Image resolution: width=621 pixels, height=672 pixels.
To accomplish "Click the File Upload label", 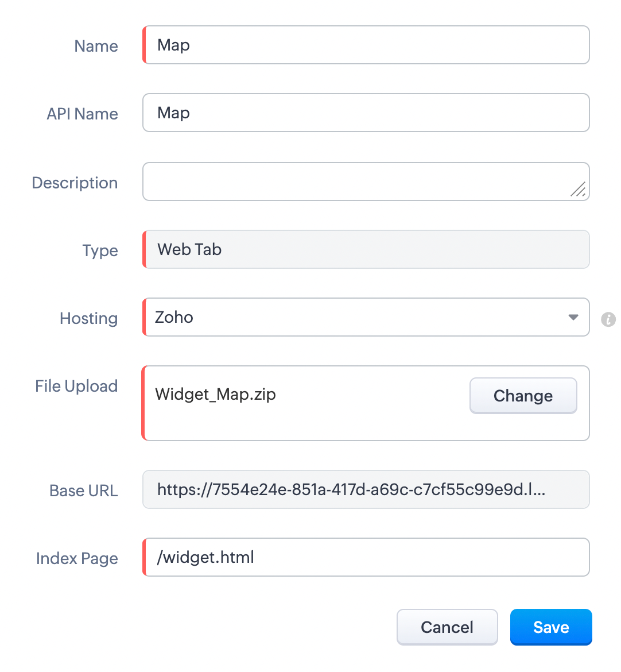I will 76,386.
